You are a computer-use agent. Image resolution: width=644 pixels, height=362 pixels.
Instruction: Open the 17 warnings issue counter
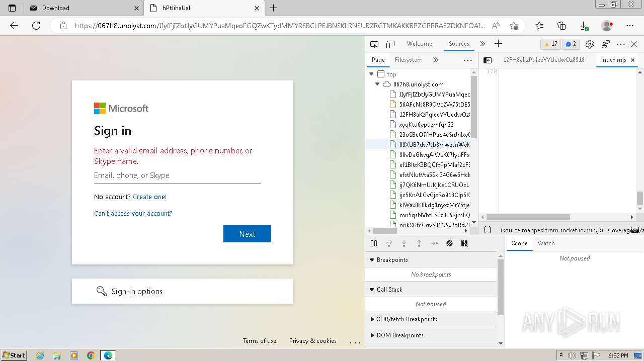click(550, 44)
